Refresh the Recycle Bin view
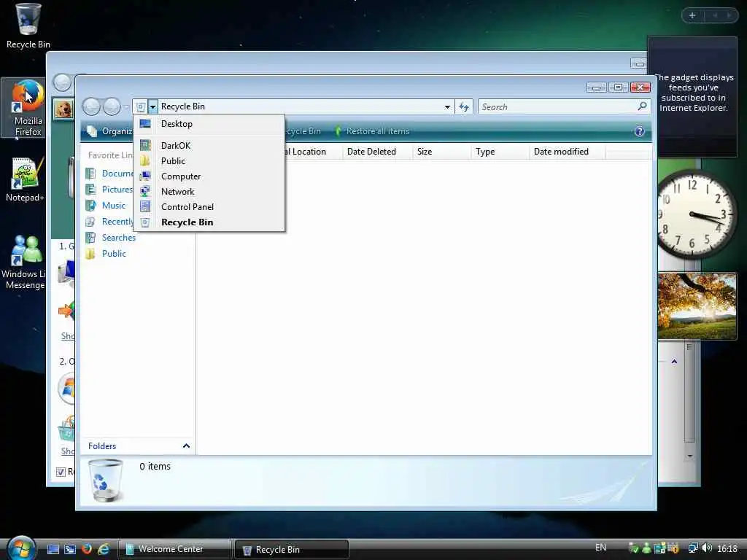Image resolution: width=747 pixels, height=560 pixels. [464, 106]
